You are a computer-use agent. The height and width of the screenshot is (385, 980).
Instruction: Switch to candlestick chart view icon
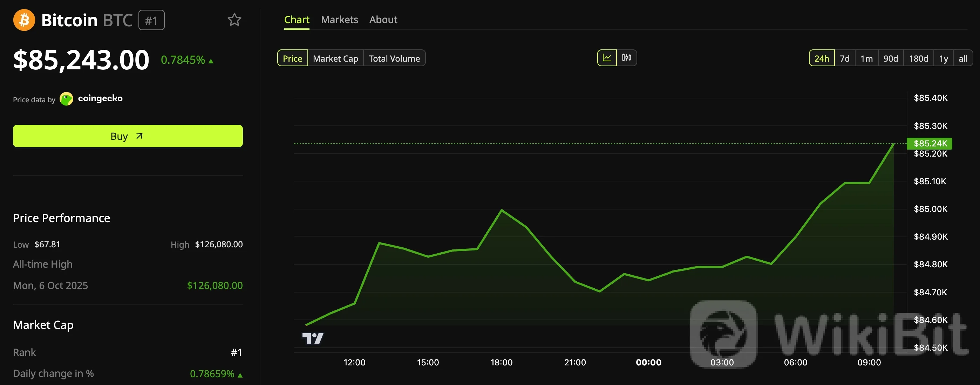click(x=627, y=58)
